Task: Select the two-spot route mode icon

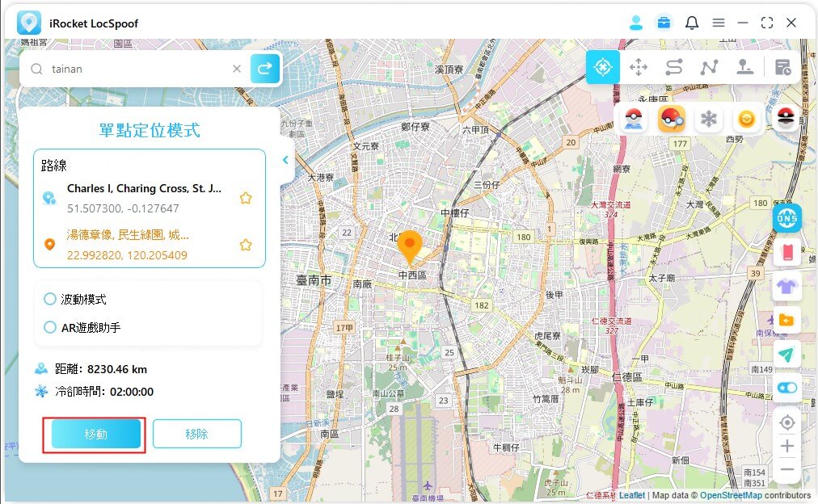Action: (674, 68)
